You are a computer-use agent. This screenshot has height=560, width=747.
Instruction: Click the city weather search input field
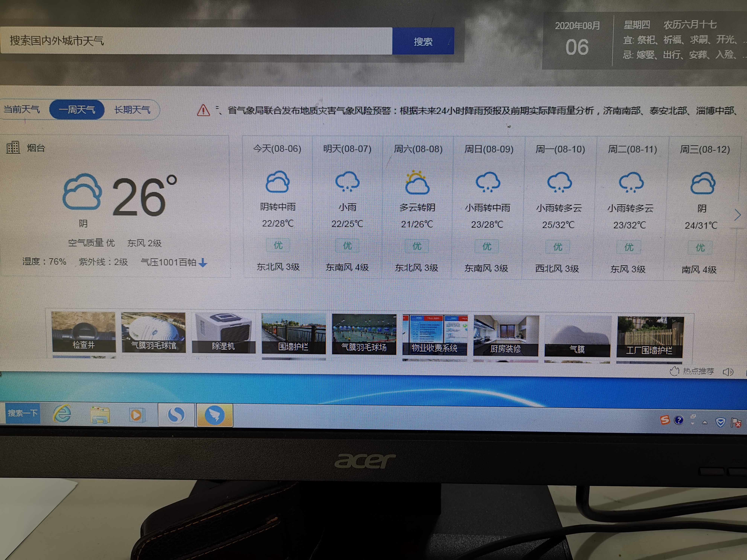pyautogui.click(x=196, y=41)
